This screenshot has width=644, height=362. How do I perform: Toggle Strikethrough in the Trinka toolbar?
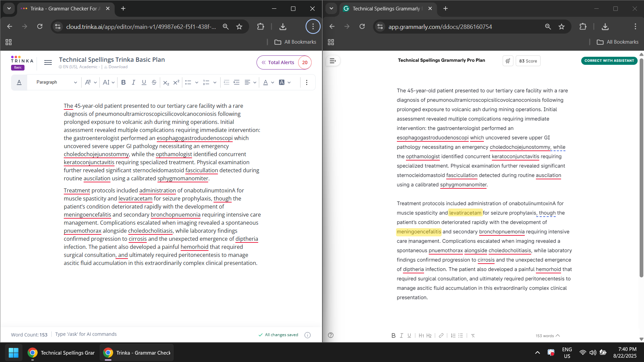tap(154, 82)
